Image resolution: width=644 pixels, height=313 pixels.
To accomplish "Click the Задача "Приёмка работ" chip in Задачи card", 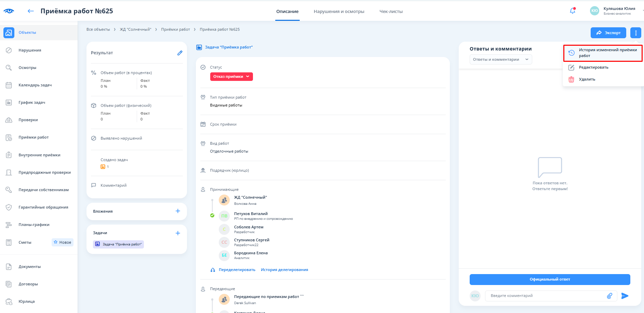I will pyautogui.click(x=118, y=244).
